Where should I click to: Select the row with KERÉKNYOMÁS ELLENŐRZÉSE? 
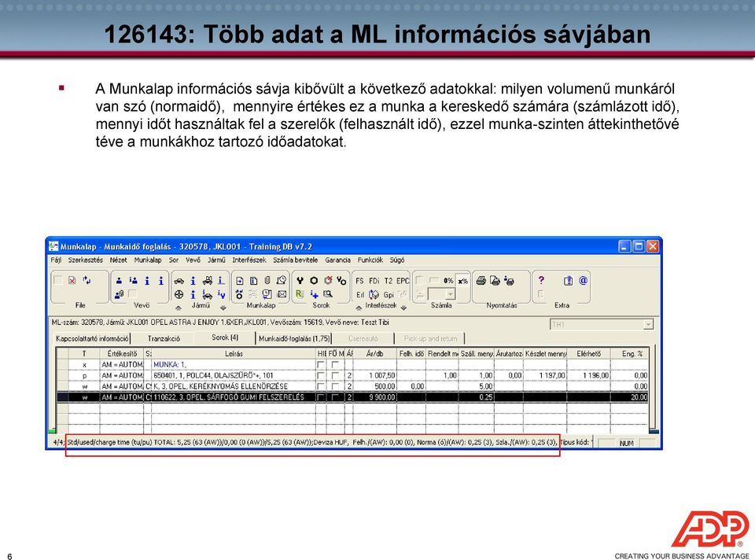352,386
